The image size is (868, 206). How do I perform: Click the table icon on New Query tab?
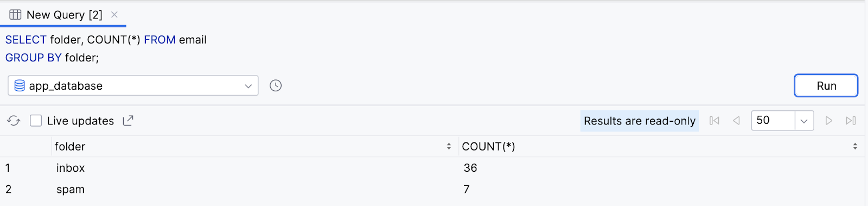click(x=15, y=15)
